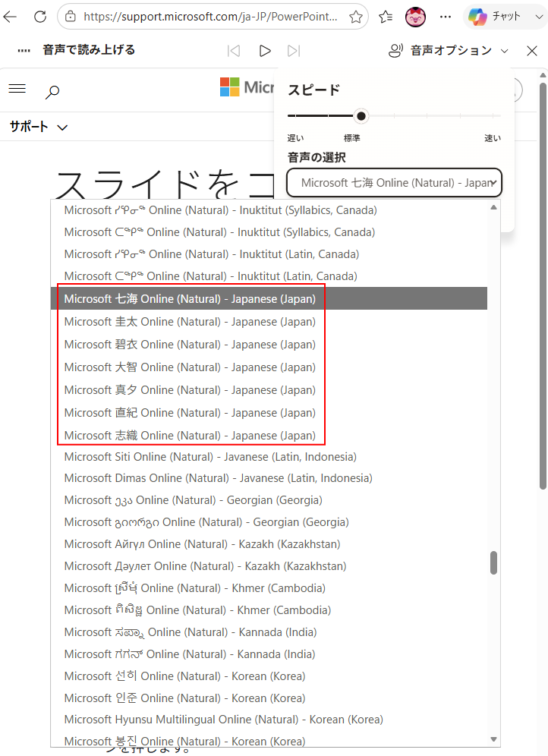Click voice list scroll down arrow
Image resolution: width=548 pixels, height=756 pixels.
[493, 739]
